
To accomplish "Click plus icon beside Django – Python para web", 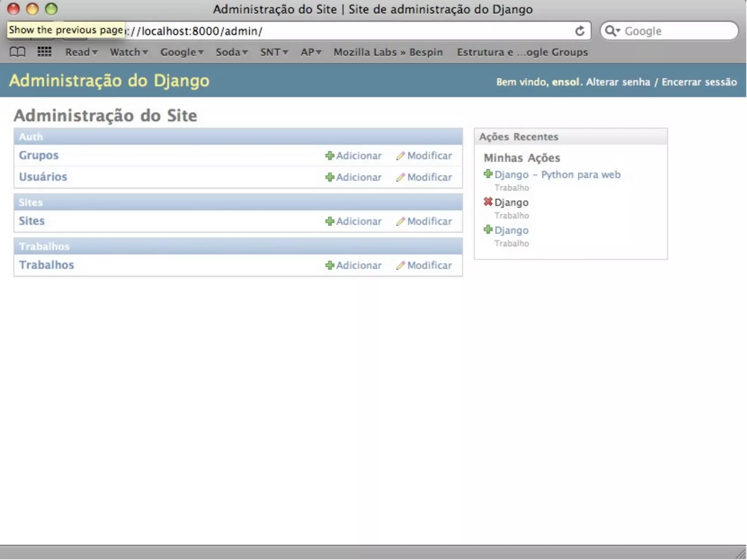I will [x=488, y=174].
